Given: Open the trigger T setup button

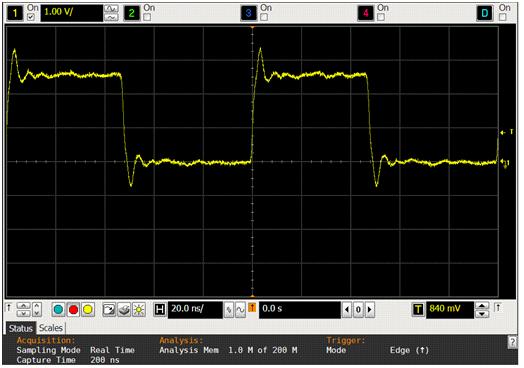Looking at the screenshot, I should pyautogui.click(x=418, y=310).
